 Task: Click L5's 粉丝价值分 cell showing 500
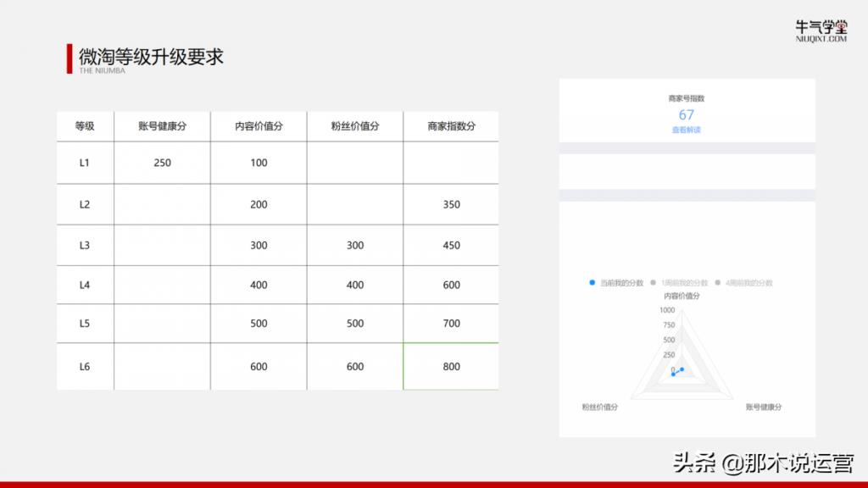pyautogui.click(x=355, y=323)
